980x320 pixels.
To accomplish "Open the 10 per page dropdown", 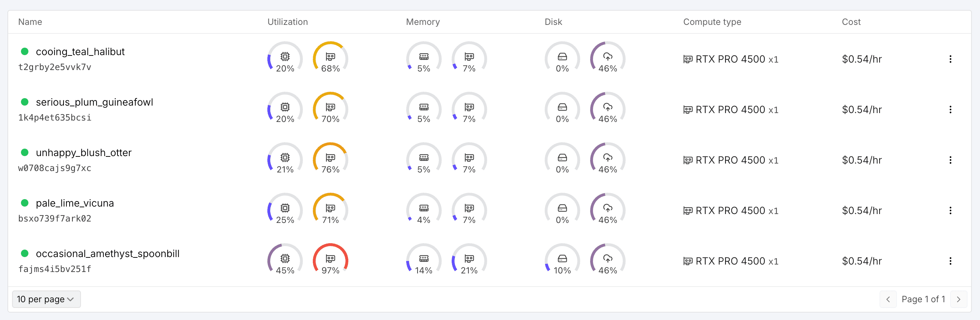I will [46, 299].
